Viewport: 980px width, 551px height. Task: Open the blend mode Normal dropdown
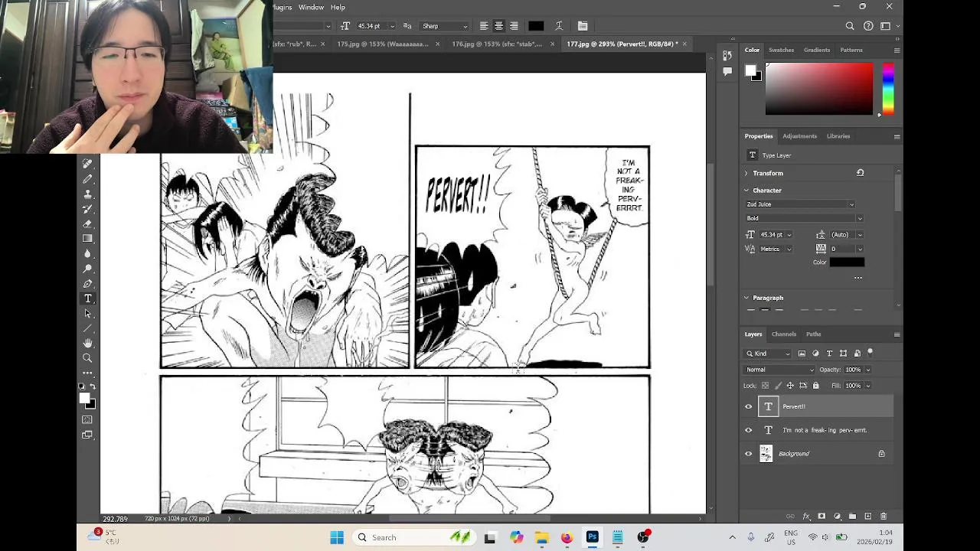coord(779,370)
